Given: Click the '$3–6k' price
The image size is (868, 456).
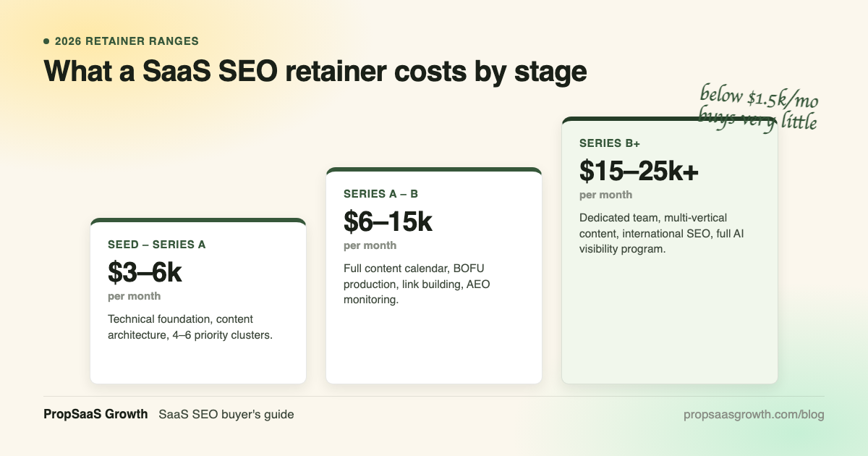Looking at the screenshot, I should 145,271.
